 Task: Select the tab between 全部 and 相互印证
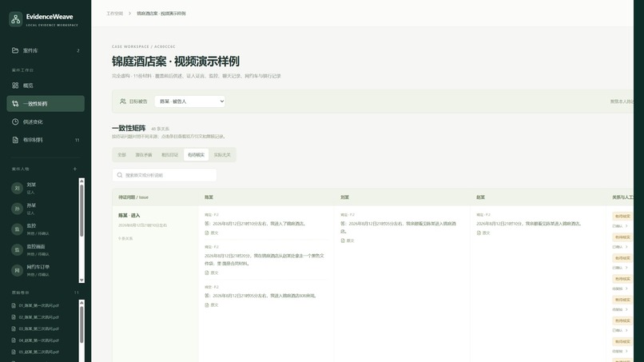(144, 155)
